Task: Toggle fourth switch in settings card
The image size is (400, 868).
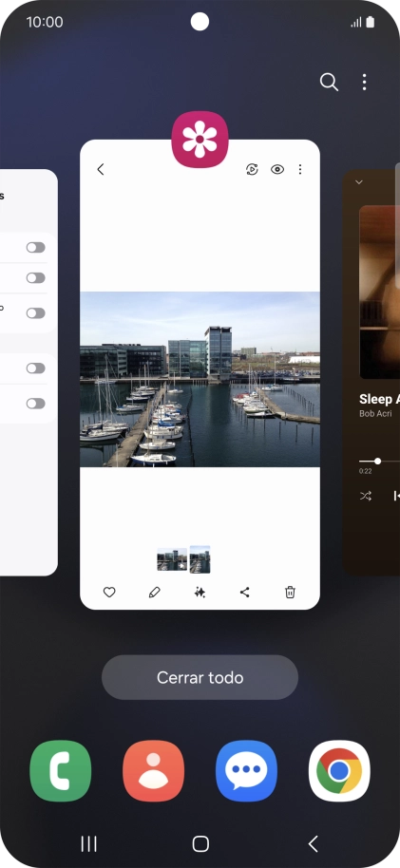Action: 35,368
